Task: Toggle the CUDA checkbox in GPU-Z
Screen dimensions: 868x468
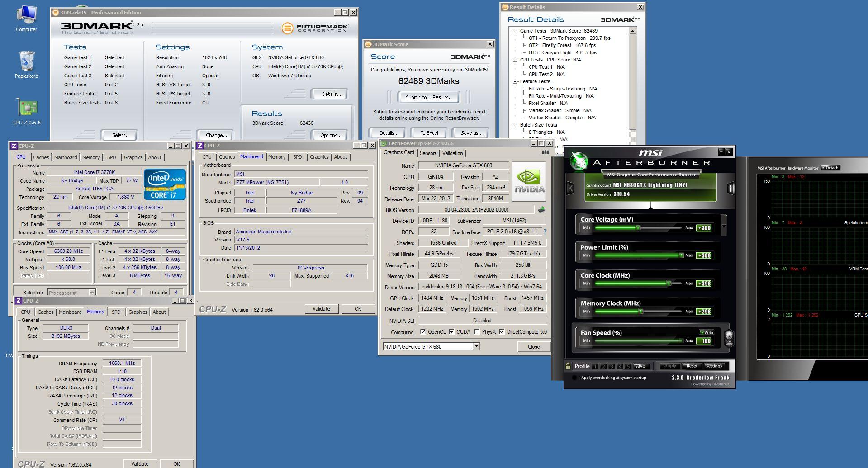Action: tap(451, 332)
